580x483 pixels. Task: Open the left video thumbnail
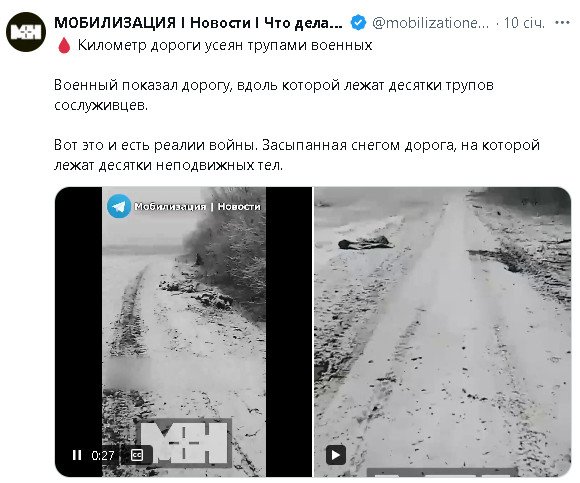tap(183, 332)
